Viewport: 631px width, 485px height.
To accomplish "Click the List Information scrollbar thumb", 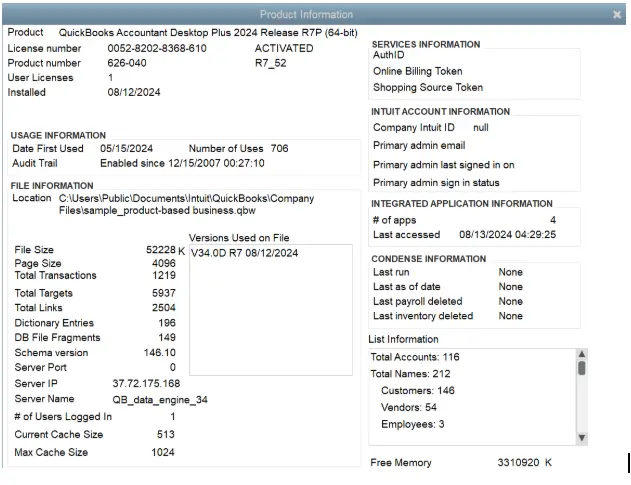I will tap(582, 368).
